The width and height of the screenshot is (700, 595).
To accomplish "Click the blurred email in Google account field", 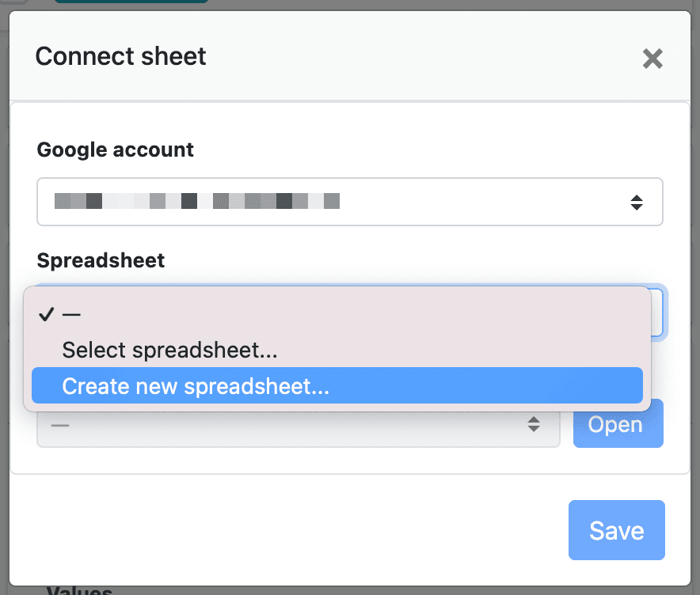I will click(197, 201).
